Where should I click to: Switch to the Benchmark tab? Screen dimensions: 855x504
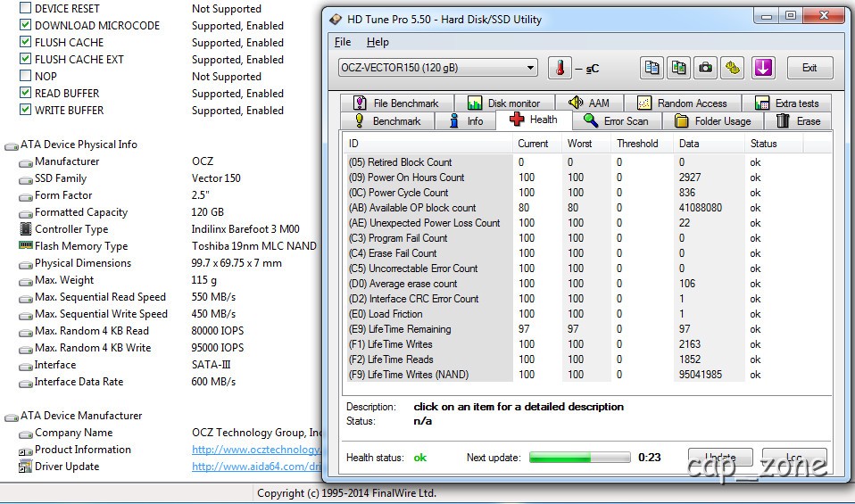coord(387,121)
